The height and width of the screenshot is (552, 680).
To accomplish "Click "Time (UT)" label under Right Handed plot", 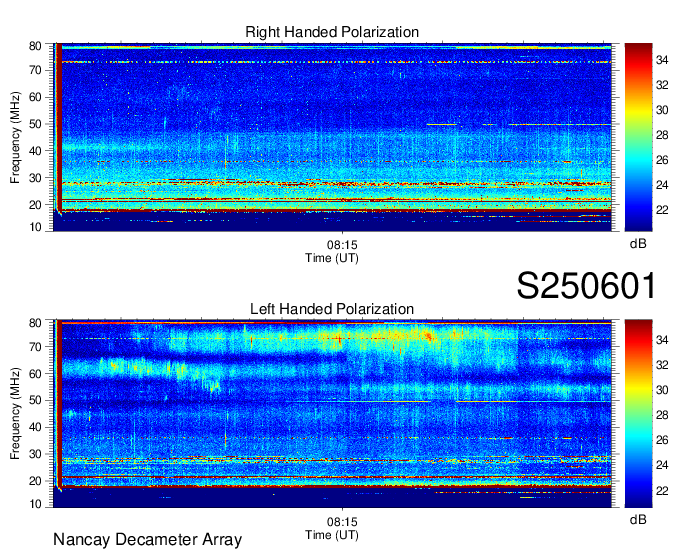I will click(332, 258).
